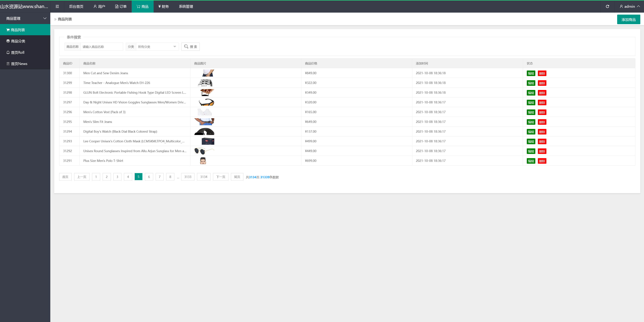This screenshot has width=644, height=322.
Task: Click the 搜索 magnifier button
Action: coord(190,47)
